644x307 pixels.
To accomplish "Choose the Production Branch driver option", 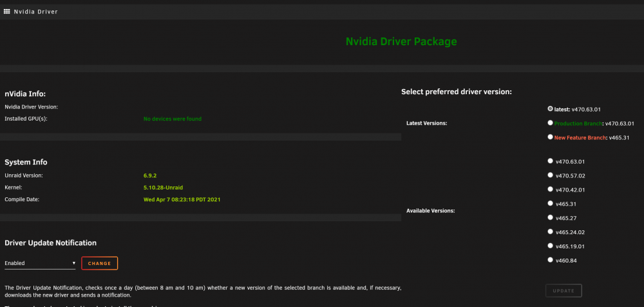I will 550,123.
